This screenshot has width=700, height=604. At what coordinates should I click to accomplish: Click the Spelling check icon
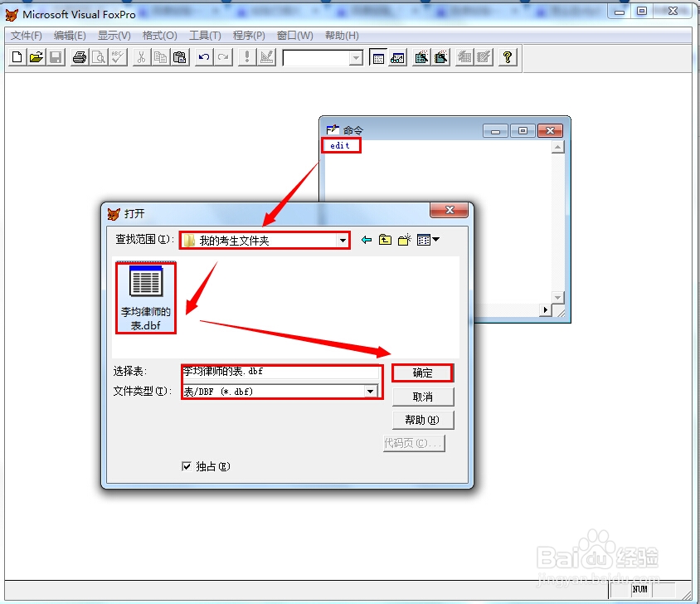point(118,57)
